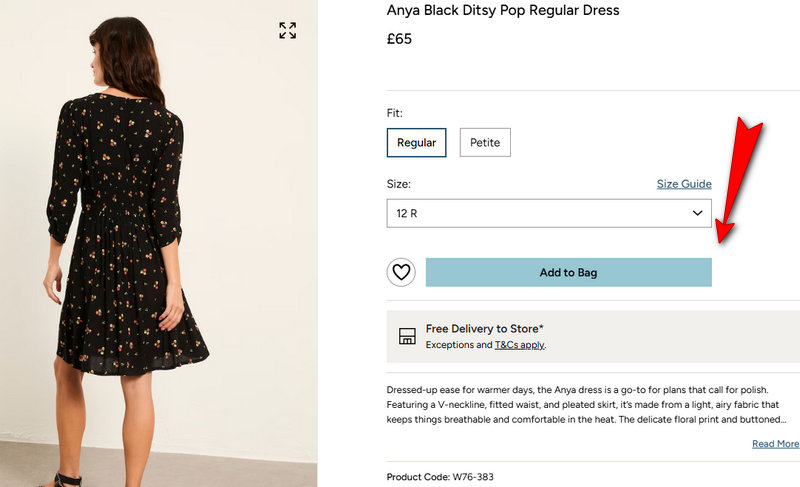Add dress to wishlist with heart icon
The image size is (800, 487).
(401, 272)
